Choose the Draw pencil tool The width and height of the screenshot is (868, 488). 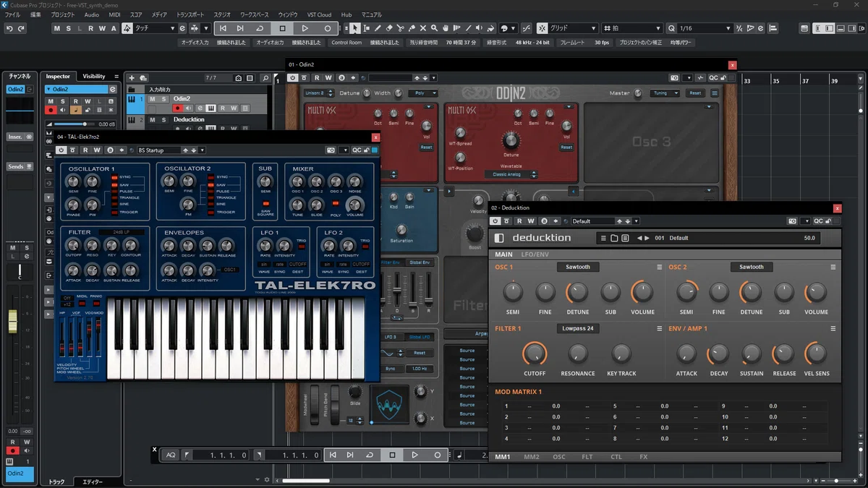378,28
